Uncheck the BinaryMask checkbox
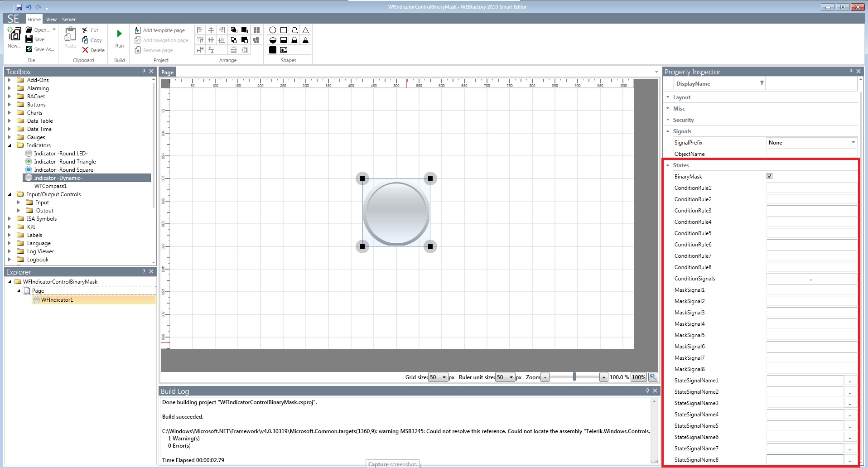868x468 pixels. 769,176
